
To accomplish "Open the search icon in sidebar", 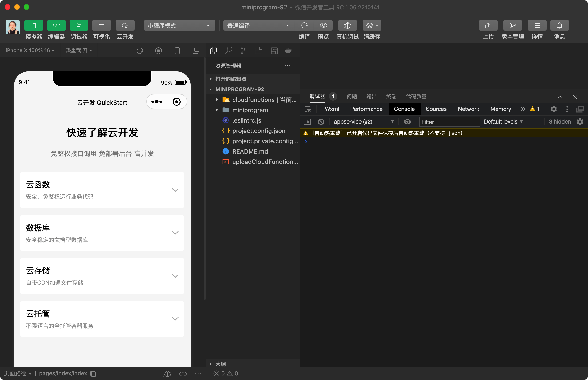I will pos(229,50).
